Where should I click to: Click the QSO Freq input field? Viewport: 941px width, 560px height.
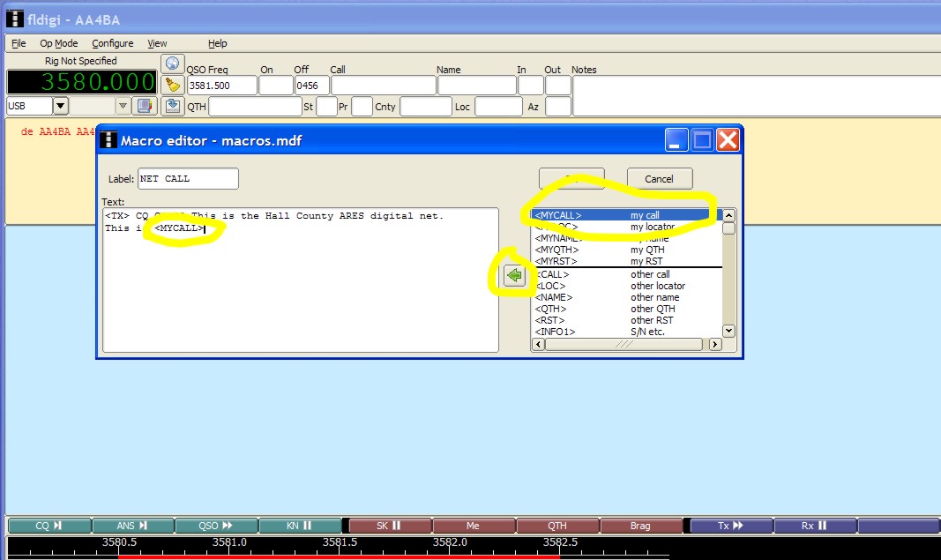click(221, 86)
